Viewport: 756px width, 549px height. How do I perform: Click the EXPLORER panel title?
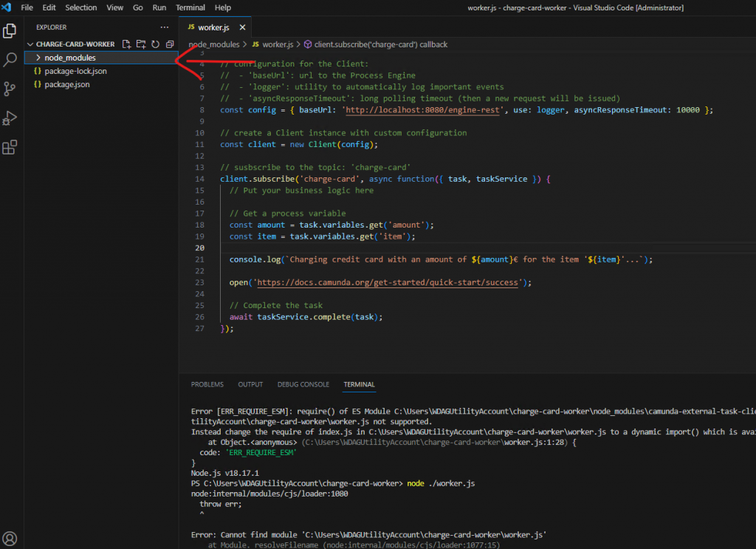52,27
